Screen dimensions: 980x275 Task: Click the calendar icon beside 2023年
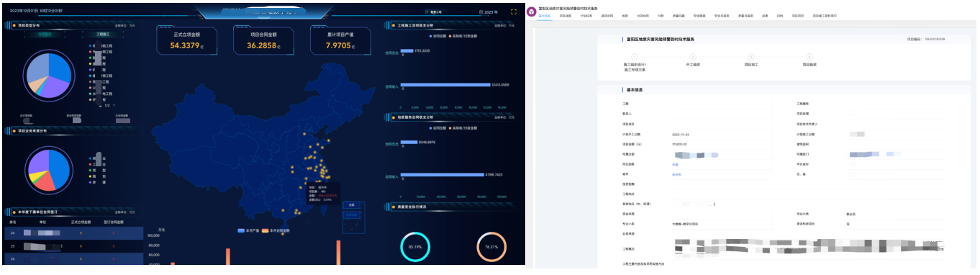click(480, 12)
